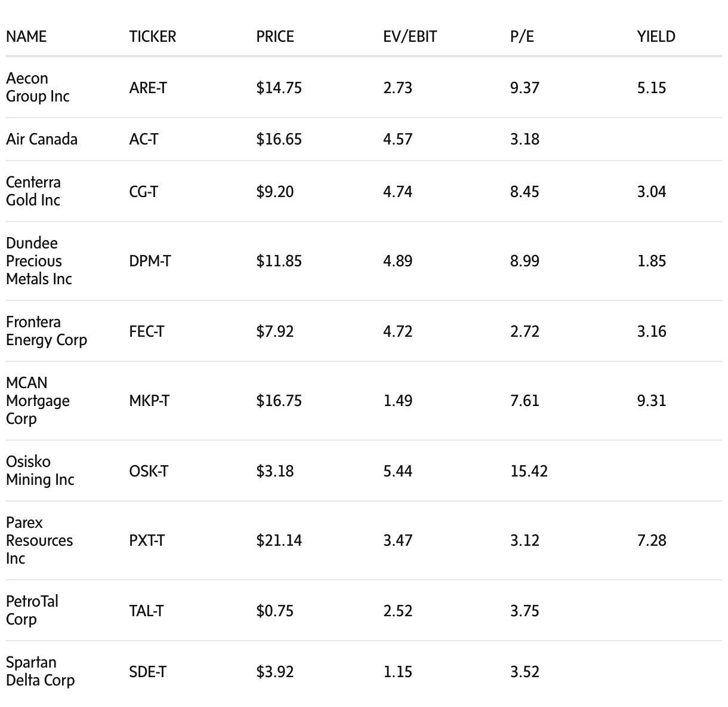Click Parex Resources' $21.14 price

pos(279,540)
